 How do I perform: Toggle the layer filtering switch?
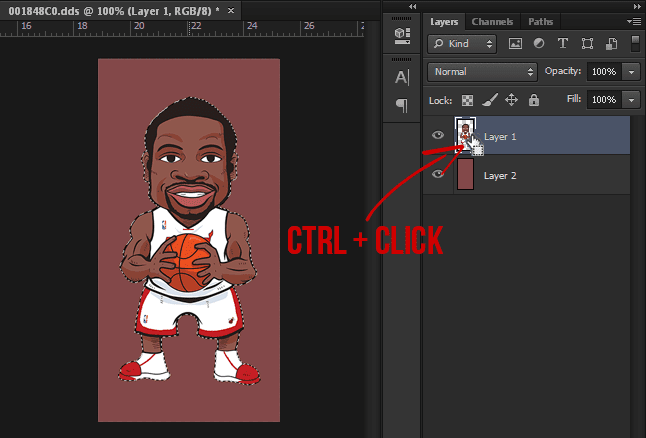[635, 44]
